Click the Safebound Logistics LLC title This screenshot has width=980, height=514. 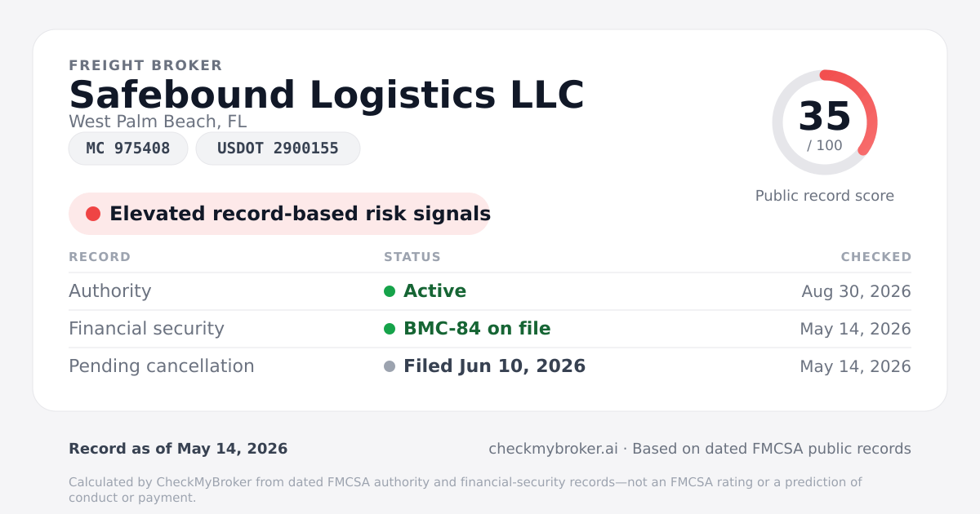327,95
